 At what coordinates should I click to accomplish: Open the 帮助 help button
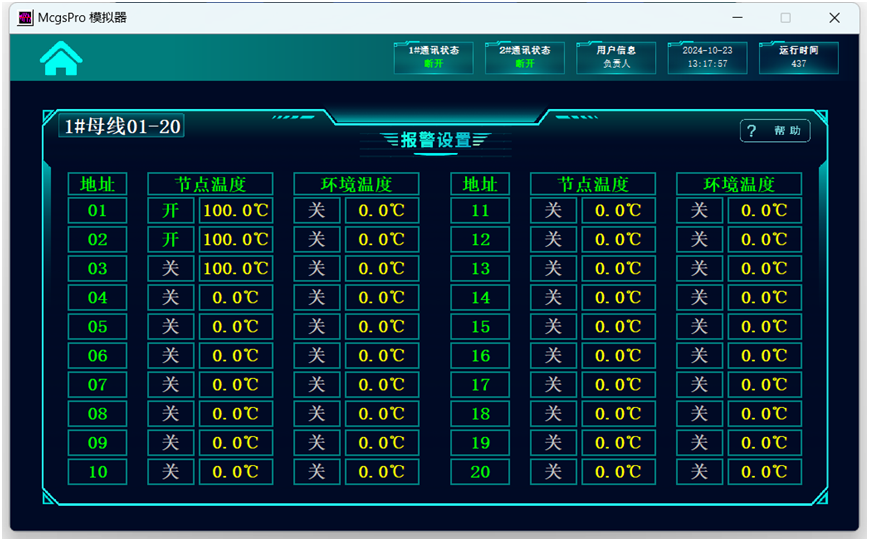click(775, 131)
